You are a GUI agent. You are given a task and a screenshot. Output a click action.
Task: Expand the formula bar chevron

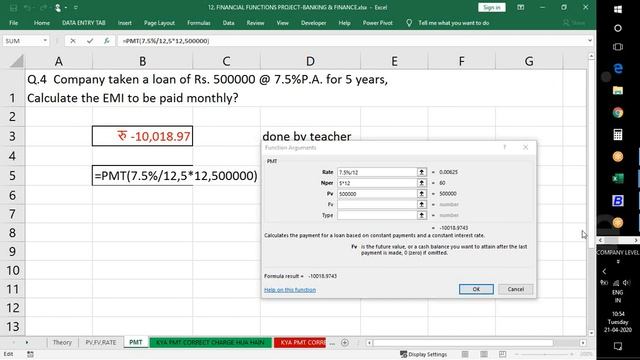point(590,41)
